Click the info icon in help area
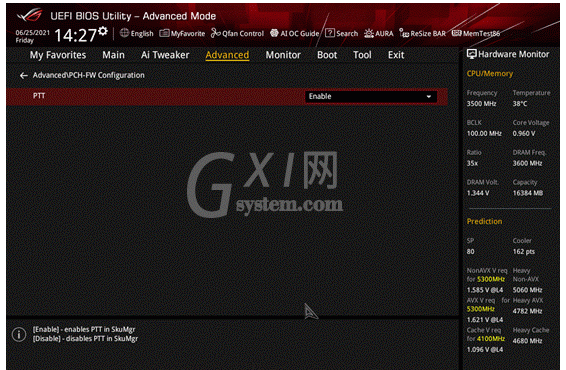Image resolution: width=566 pixels, height=370 pixels. click(19, 334)
